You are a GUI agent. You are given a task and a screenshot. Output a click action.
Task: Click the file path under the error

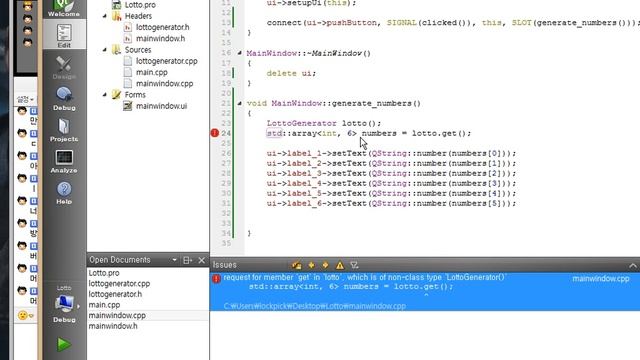point(315,306)
